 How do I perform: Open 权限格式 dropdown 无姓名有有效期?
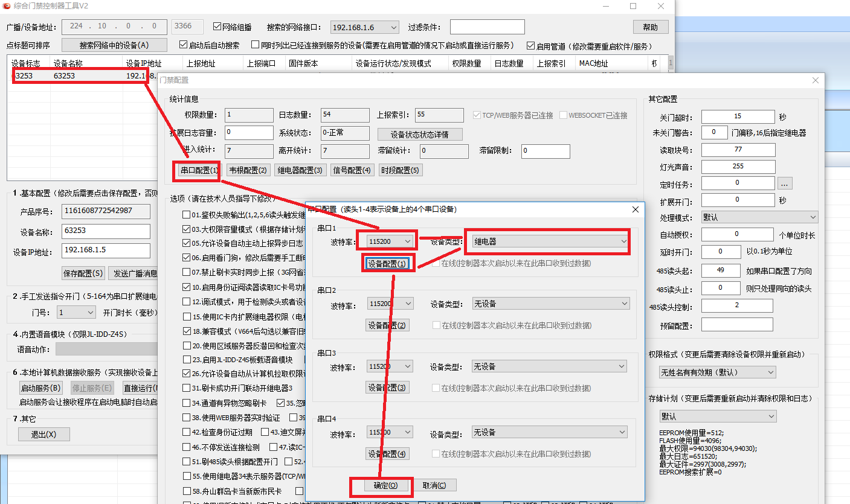click(x=718, y=372)
